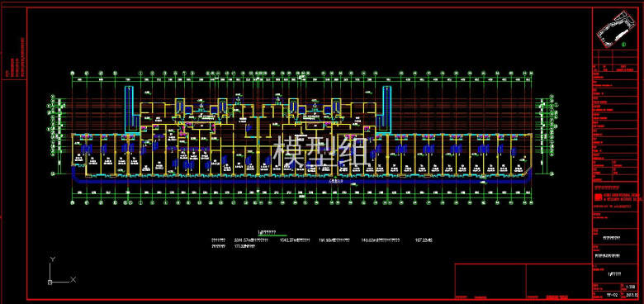The height and width of the screenshot is (304, 644).
Task: Click the 模型组 watermark text
Action: pyautogui.click(x=321, y=151)
